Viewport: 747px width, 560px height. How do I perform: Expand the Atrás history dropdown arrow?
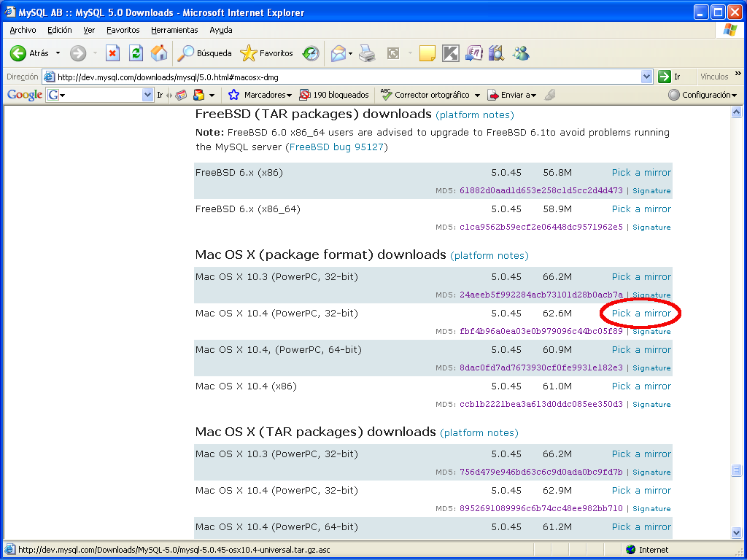58,53
